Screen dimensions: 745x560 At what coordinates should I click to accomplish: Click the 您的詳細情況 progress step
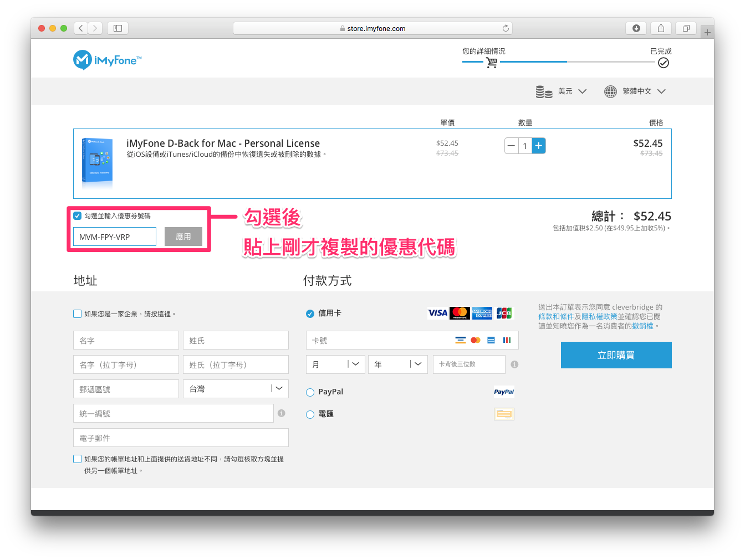(x=484, y=51)
